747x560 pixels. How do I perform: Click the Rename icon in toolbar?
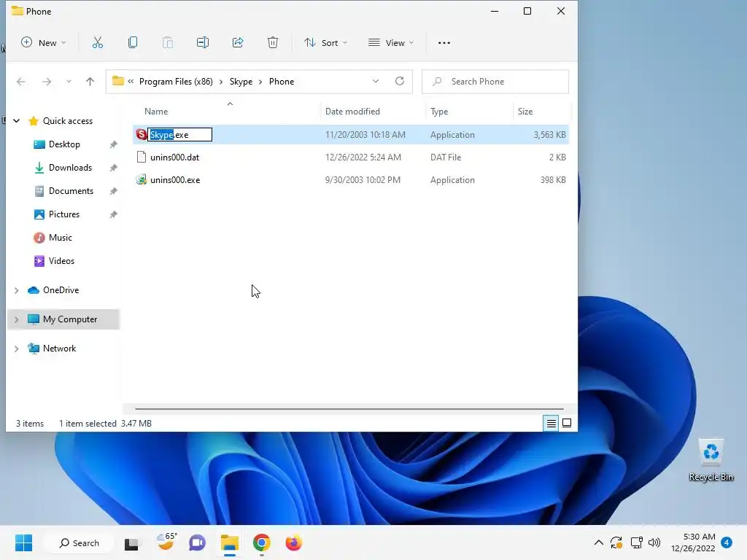pyautogui.click(x=203, y=43)
